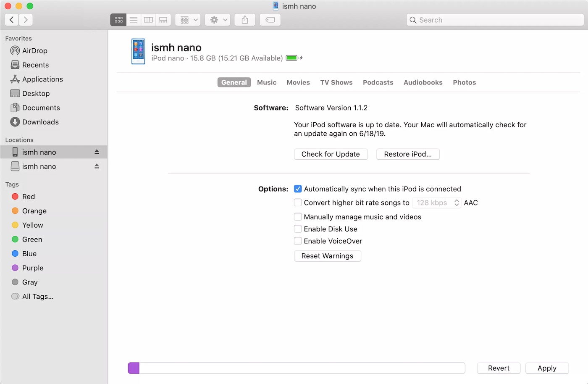Switch to icon view
This screenshot has width=588, height=384.
(x=118, y=20)
